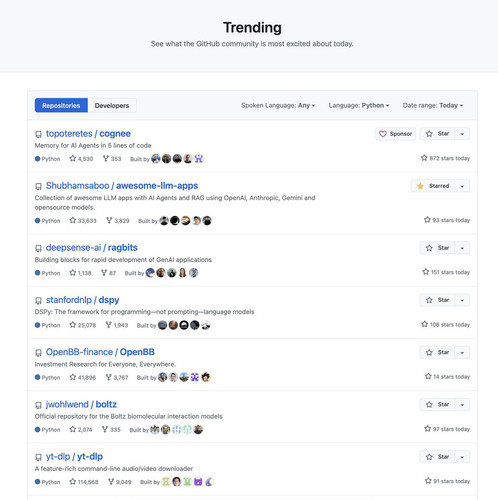The height and width of the screenshot is (500, 498).
Task: Click the repo icon beside stanfordnlp / dspy
Action: coord(39,301)
